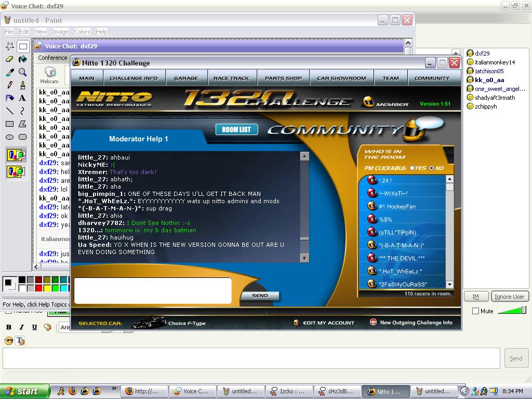
Task: Select the Airbrush spray tool
Action: coord(10,98)
